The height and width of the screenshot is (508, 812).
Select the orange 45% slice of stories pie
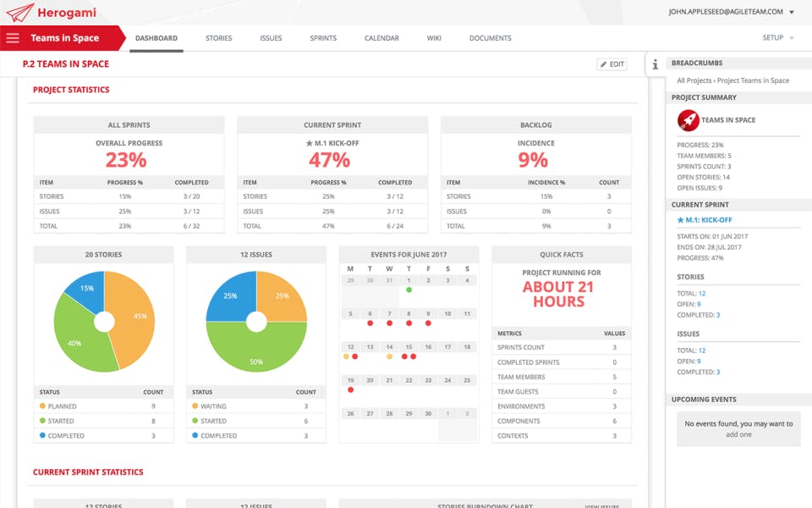click(x=134, y=316)
